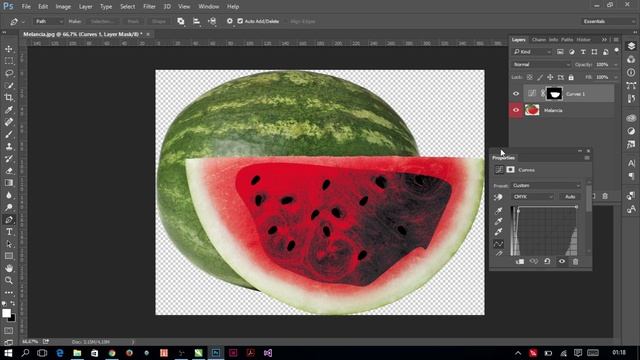Reset curves adjustment to defaults

coord(547,261)
